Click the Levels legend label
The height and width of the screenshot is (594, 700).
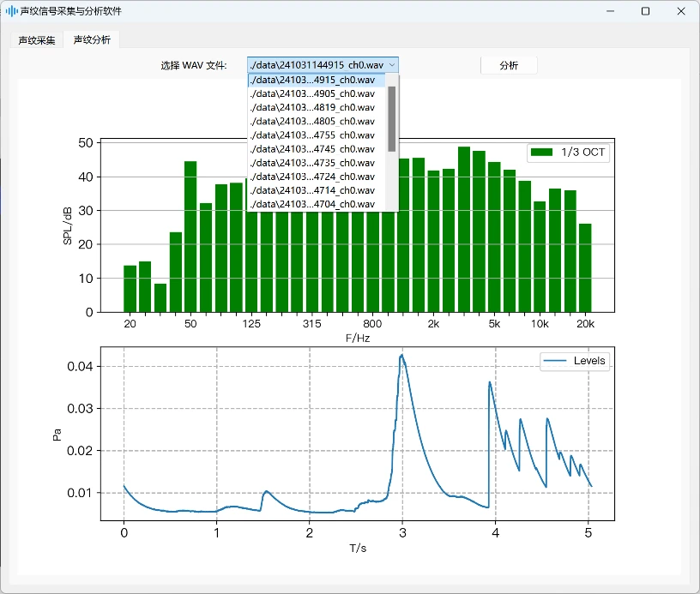pos(589,361)
